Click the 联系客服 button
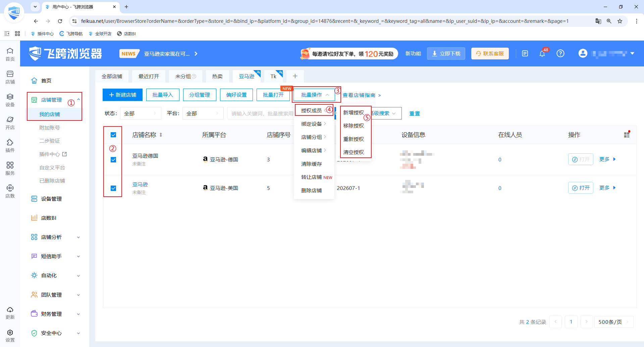644x347 pixels. (x=490, y=54)
